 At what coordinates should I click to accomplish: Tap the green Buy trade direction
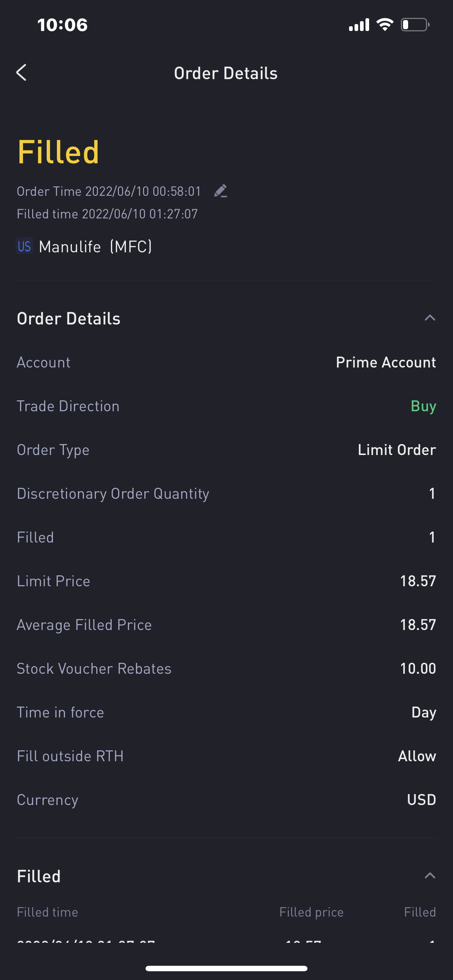click(423, 406)
